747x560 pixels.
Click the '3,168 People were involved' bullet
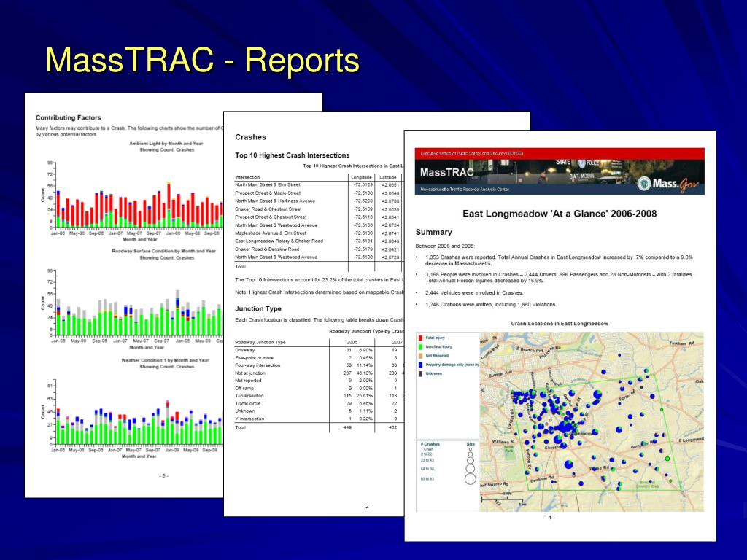tap(559, 278)
